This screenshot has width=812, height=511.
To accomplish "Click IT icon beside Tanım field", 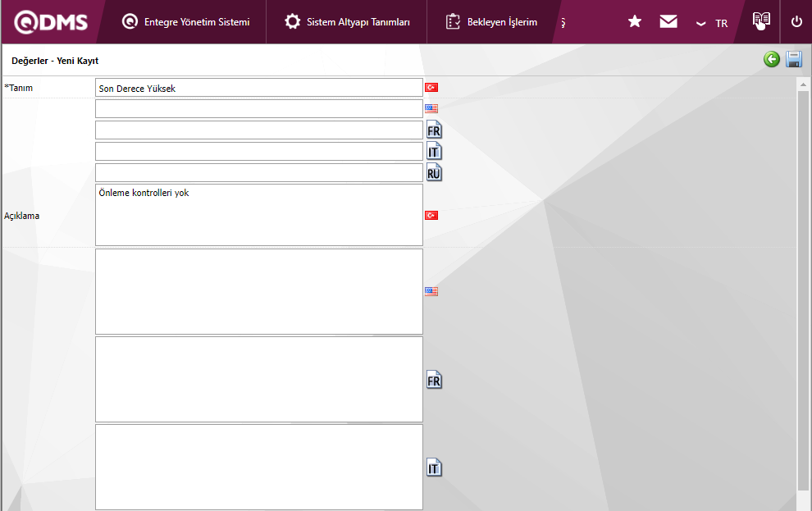I will 434,151.
